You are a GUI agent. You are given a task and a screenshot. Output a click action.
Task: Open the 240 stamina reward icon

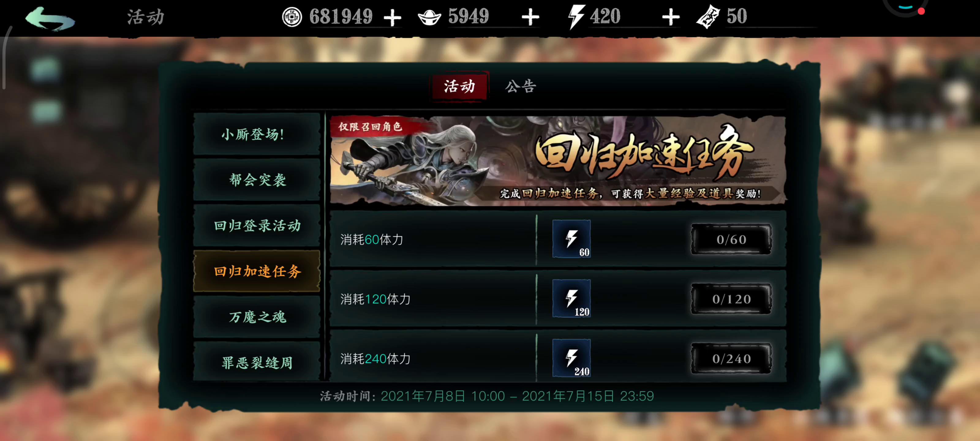pyautogui.click(x=571, y=358)
